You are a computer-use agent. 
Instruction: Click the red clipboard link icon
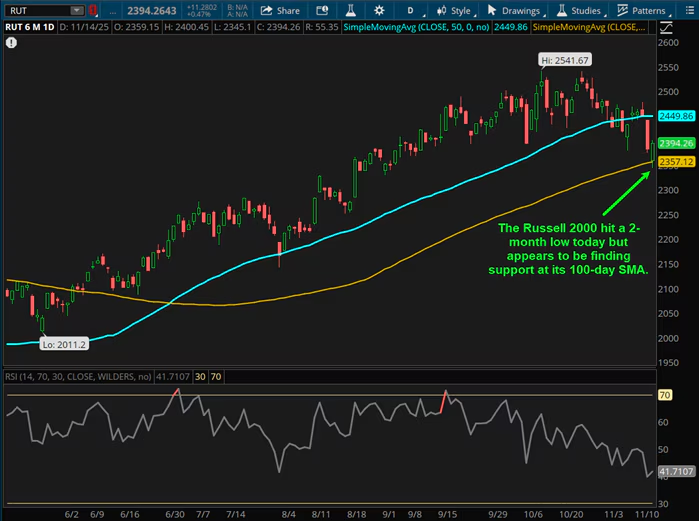pos(92,10)
